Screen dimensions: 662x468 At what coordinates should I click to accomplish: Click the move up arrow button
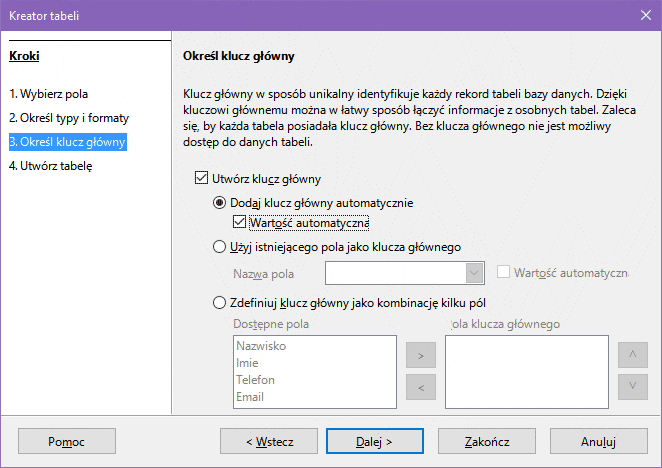[631, 354]
